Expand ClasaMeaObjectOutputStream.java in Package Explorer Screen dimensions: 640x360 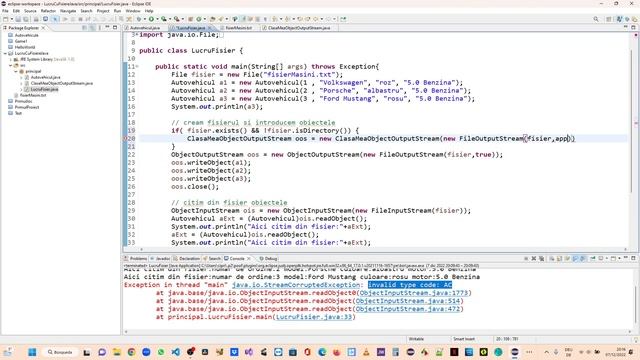tap(21, 83)
